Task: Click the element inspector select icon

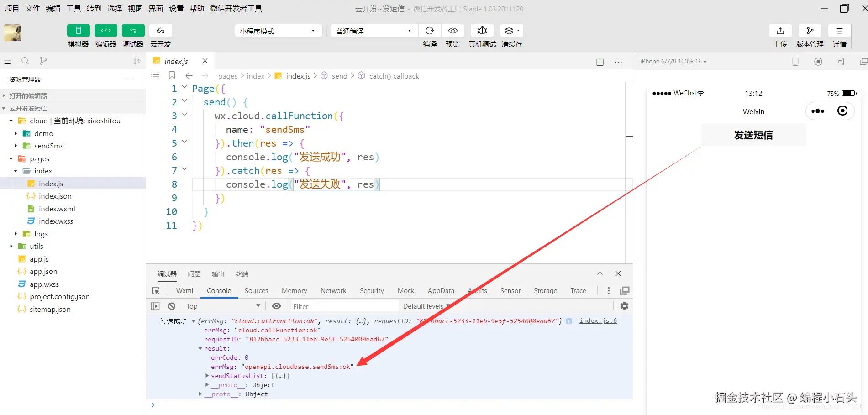Action: 156,291
